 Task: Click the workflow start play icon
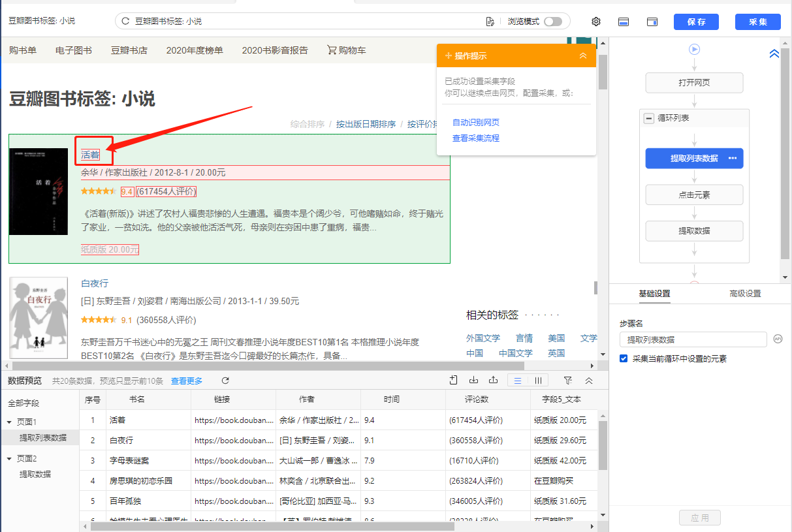(695, 49)
